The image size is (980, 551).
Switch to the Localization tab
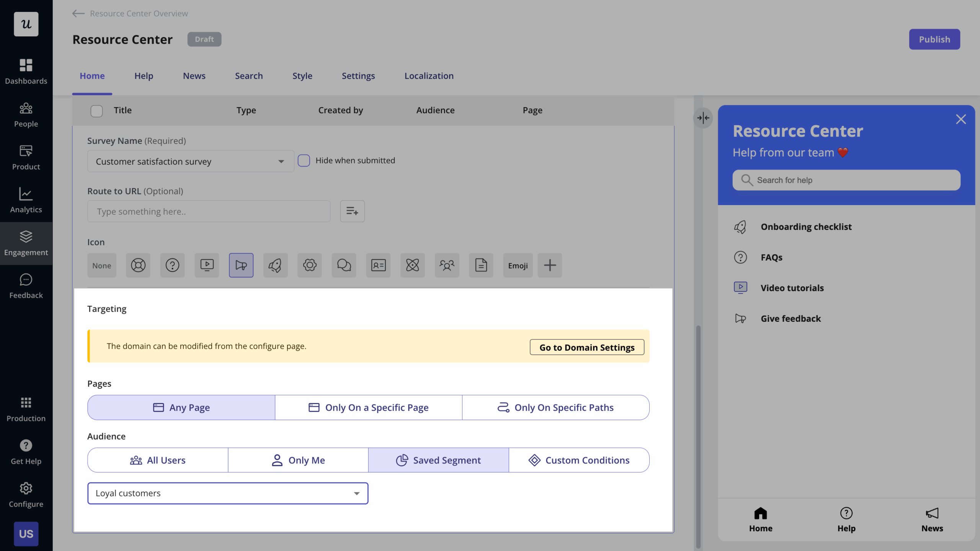pyautogui.click(x=429, y=76)
